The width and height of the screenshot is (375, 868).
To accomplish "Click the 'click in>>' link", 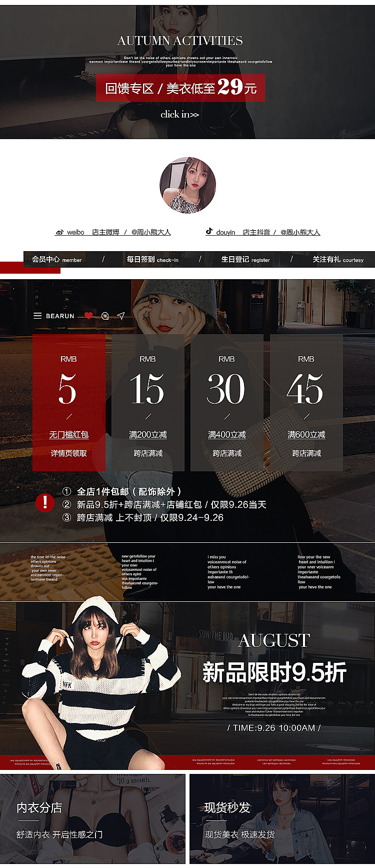I will tap(180, 115).
